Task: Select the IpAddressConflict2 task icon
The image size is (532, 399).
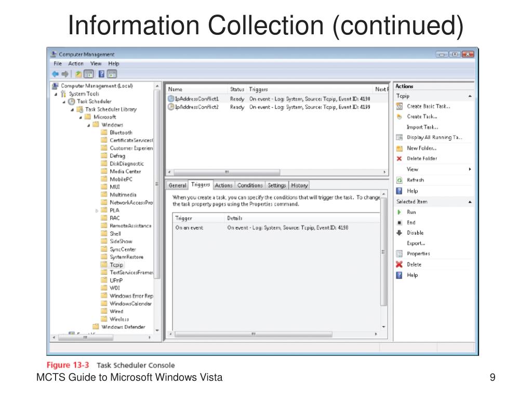Action: point(171,107)
